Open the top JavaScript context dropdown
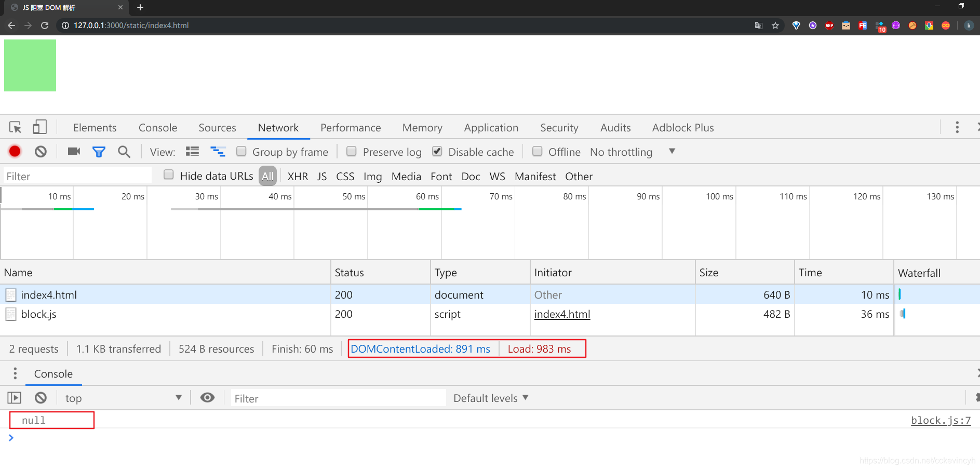This screenshot has width=980, height=470. [124, 398]
